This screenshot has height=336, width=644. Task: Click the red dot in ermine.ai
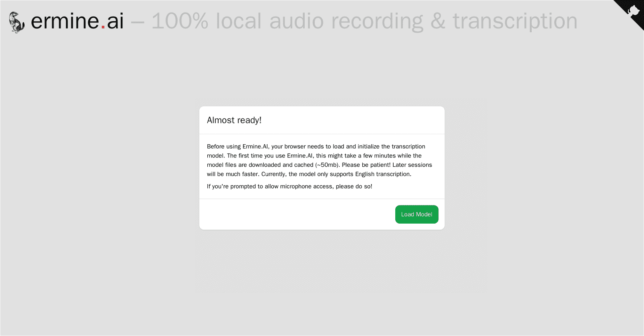[103, 27]
